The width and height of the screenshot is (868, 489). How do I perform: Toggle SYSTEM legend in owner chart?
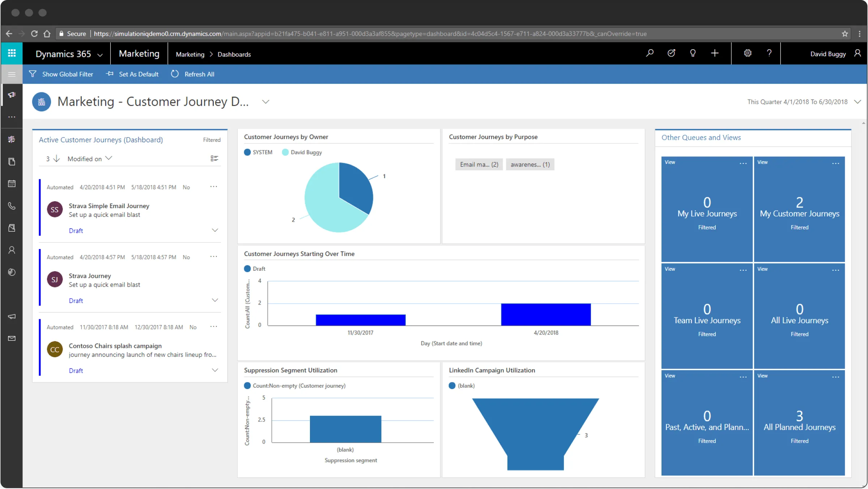258,152
